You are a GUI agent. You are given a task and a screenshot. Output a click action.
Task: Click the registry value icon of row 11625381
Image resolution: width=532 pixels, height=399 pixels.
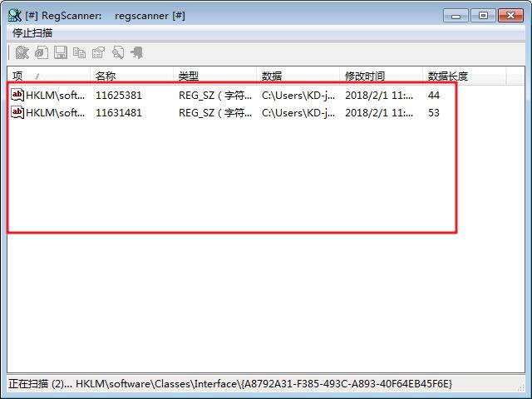coord(17,95)
